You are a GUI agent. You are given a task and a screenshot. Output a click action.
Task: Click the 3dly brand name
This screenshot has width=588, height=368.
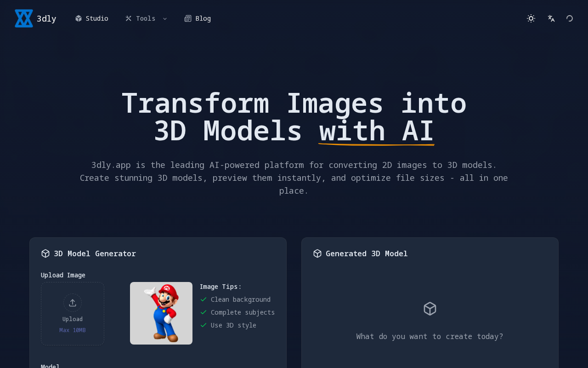46,18
